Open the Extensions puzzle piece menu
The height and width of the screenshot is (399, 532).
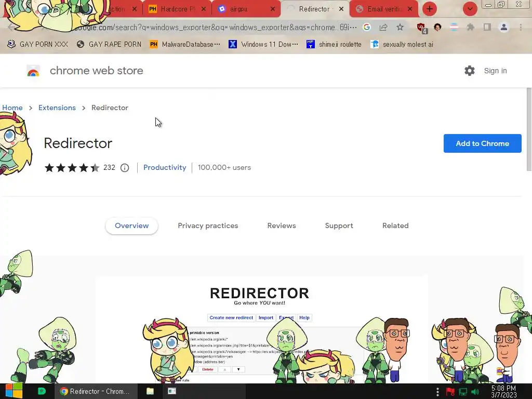coord(470,27)
